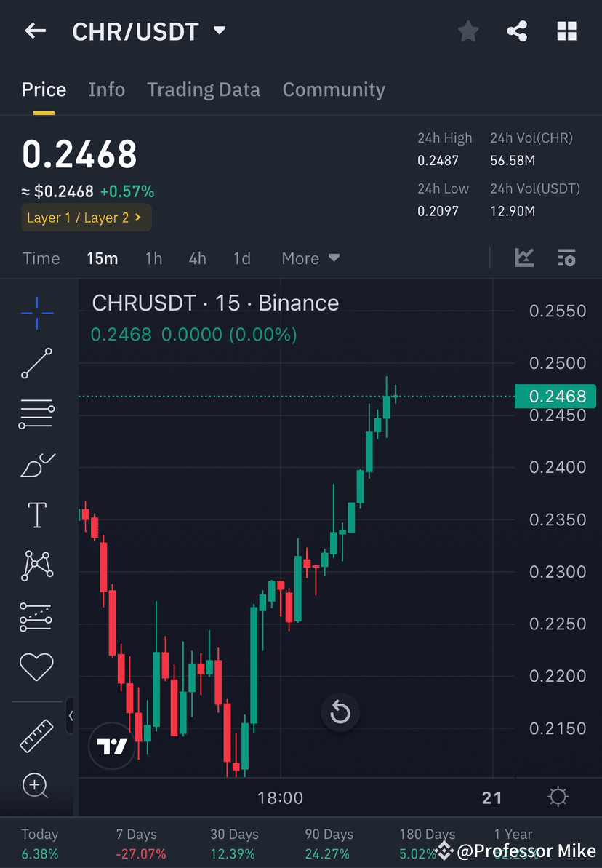Open the XABCD pattern tool
The width and height of the screenshot is (602, 868).
(x=36, y=565)
